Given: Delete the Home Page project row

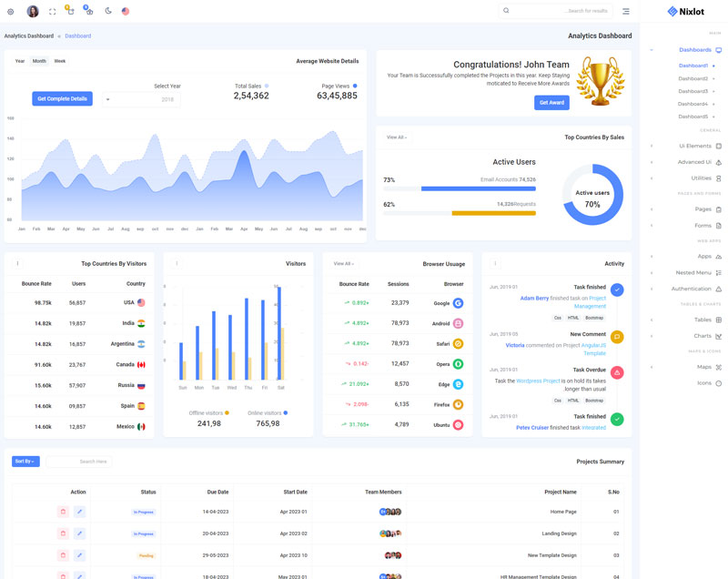Looking at the screenshot, I should [x=63, y=512].
